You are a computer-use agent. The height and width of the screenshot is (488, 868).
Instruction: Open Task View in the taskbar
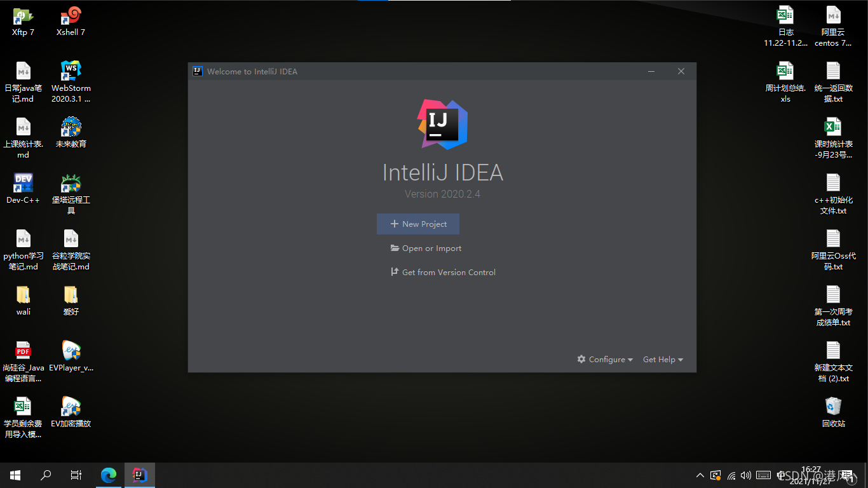pyautogui.click(x=76, y=475)
